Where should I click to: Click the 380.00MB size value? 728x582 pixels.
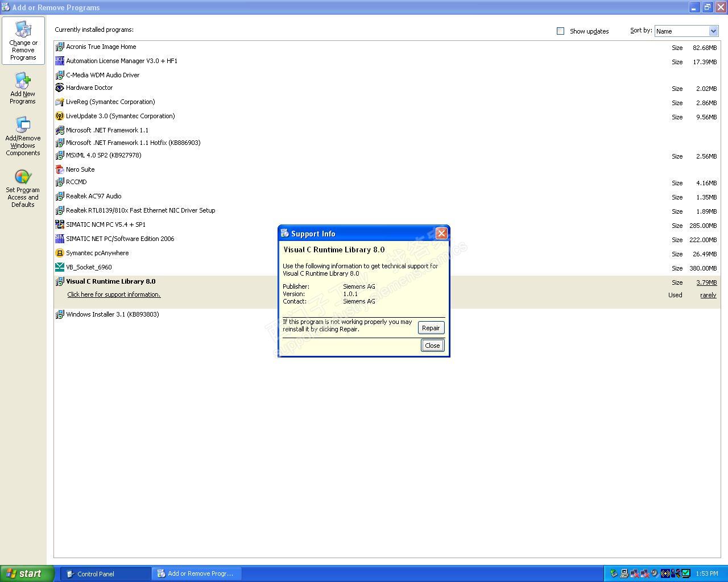click(703, 268)
